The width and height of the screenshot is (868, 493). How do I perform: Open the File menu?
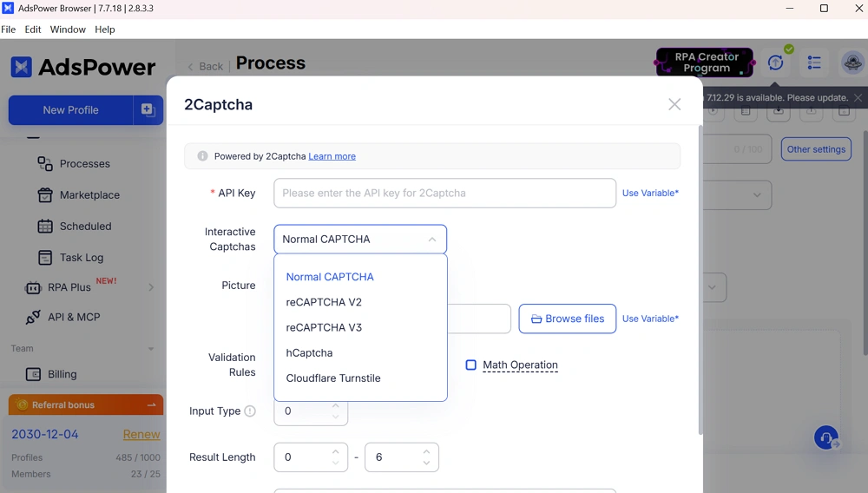[x=9, y=30]
